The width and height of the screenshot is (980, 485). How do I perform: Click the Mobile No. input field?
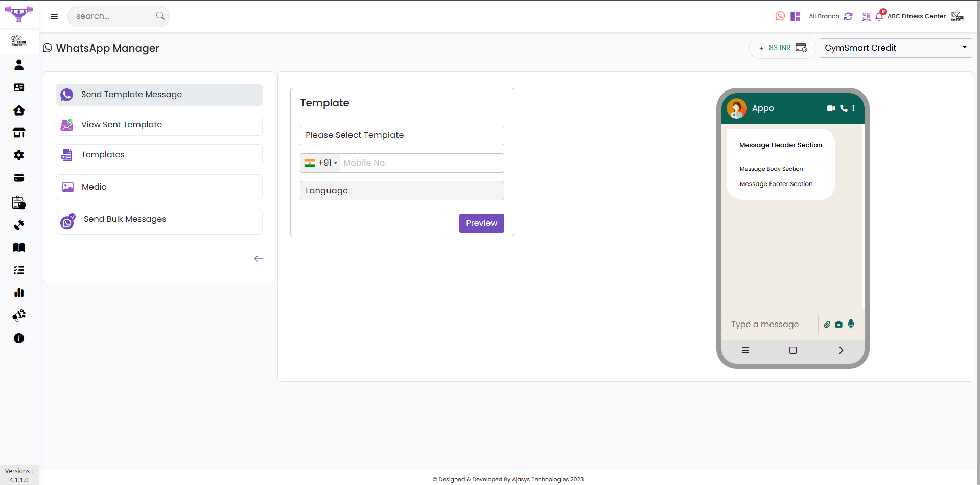click(x=422, y=163)
